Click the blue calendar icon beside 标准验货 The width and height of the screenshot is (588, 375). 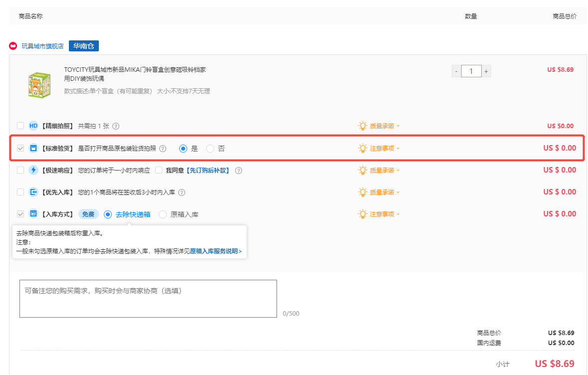tap(33, 148)
